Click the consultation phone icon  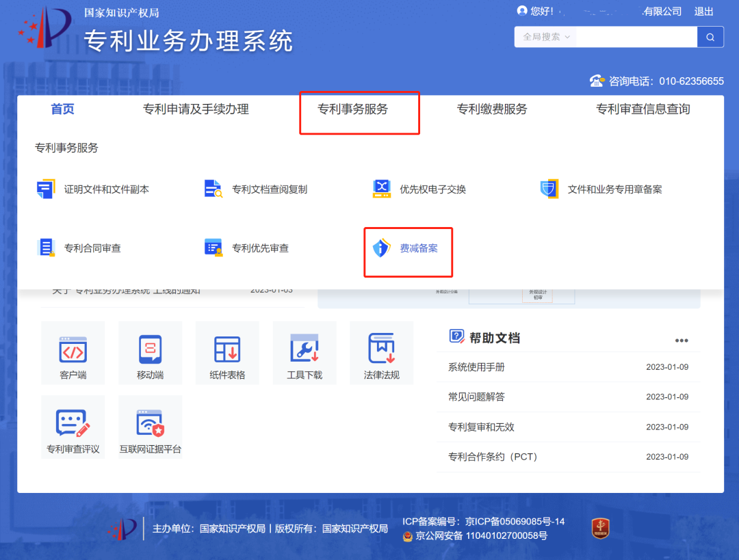pos(597,81)
